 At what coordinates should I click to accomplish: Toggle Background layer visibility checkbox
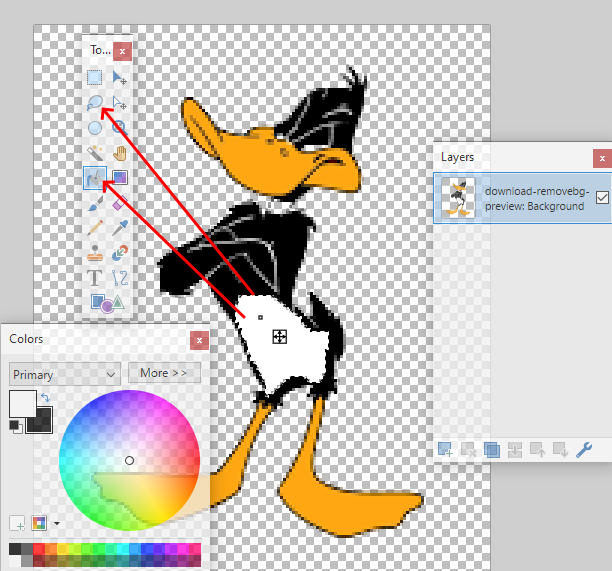602,198
